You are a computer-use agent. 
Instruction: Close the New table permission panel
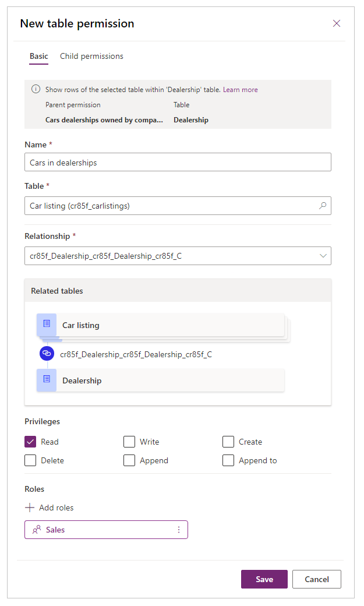[337, 23]
